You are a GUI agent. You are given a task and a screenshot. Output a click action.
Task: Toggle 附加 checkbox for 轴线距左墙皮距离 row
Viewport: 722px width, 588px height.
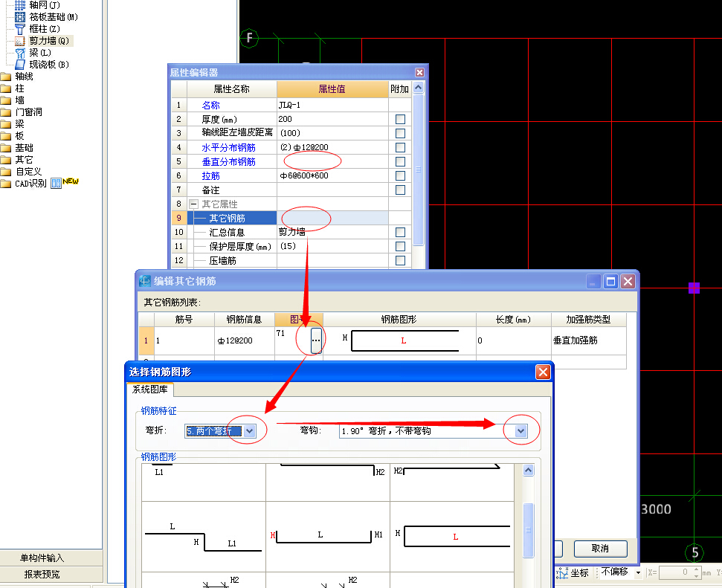pos(400,134)
